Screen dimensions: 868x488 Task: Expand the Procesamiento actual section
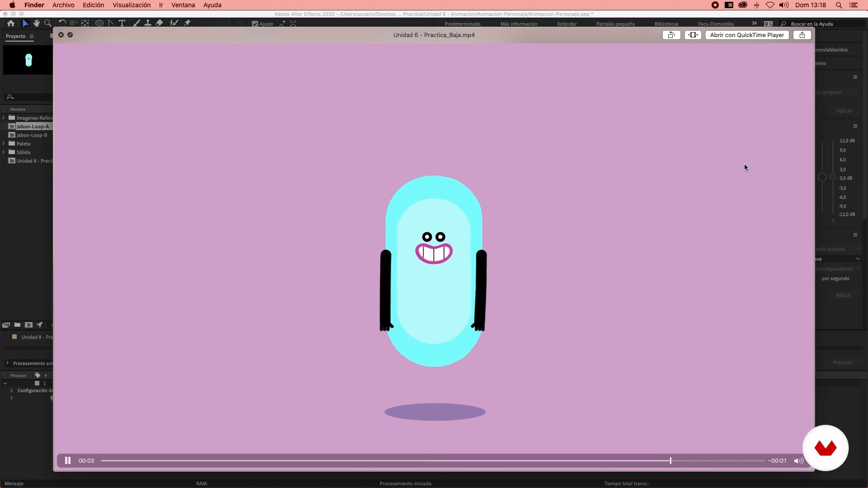click(7, 363)
